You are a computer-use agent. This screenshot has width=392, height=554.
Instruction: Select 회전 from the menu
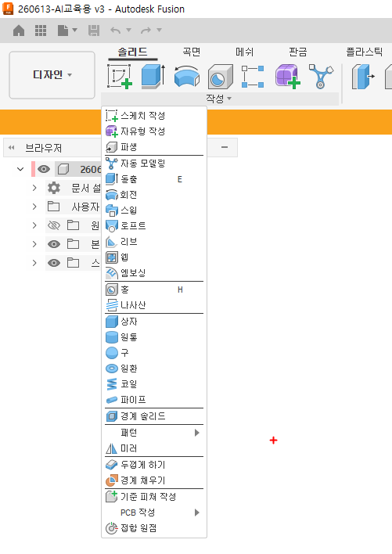click(154, 195)
